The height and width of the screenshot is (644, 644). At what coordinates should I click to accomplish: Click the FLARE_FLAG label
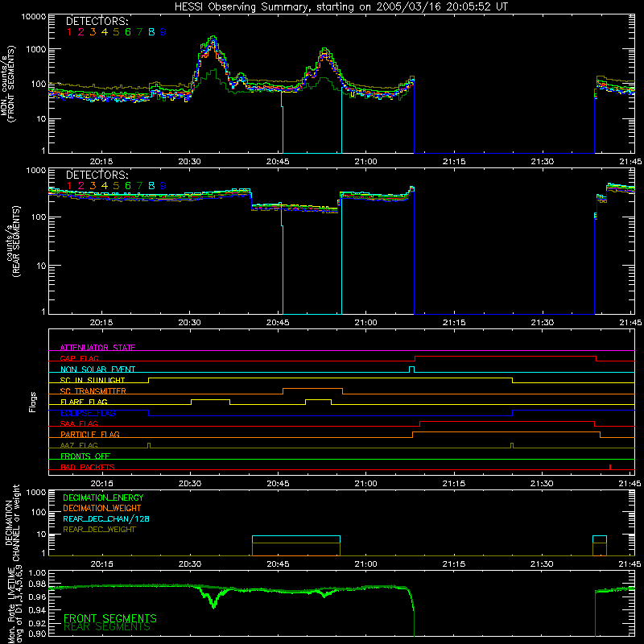[84, 402]
